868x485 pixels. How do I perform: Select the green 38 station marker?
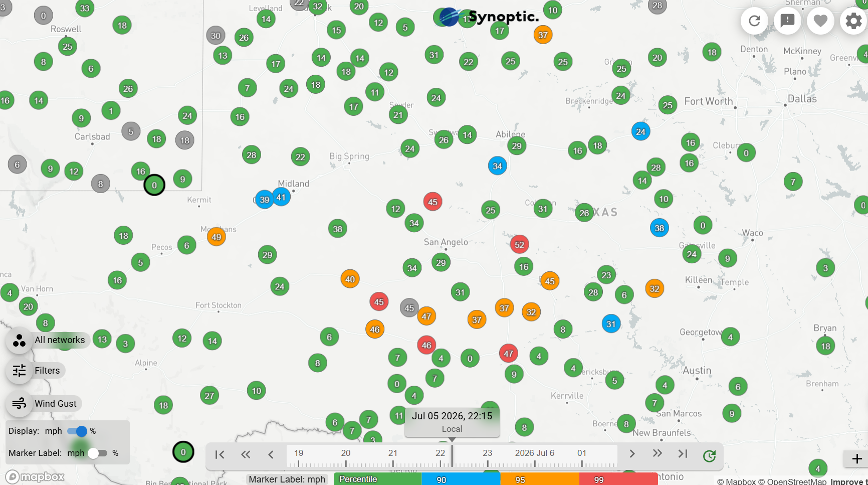click(x=338, y=229)
